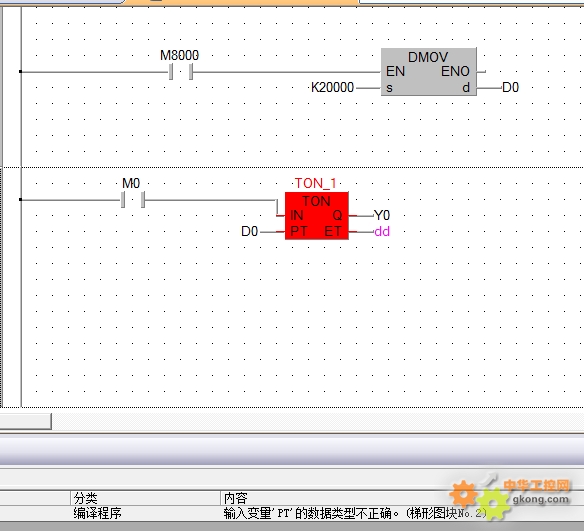Click the ENO pin of DMOV block

[455, 71]
